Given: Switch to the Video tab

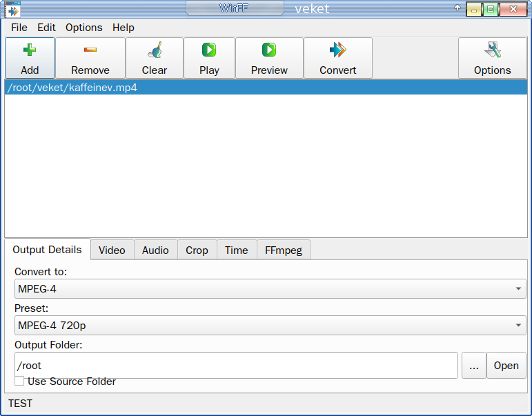Looking at the screenshot, I should 112,250.
